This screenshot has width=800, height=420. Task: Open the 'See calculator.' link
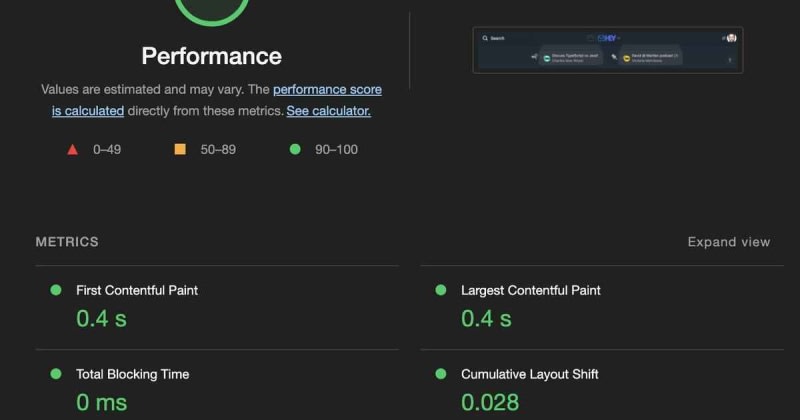328,111
